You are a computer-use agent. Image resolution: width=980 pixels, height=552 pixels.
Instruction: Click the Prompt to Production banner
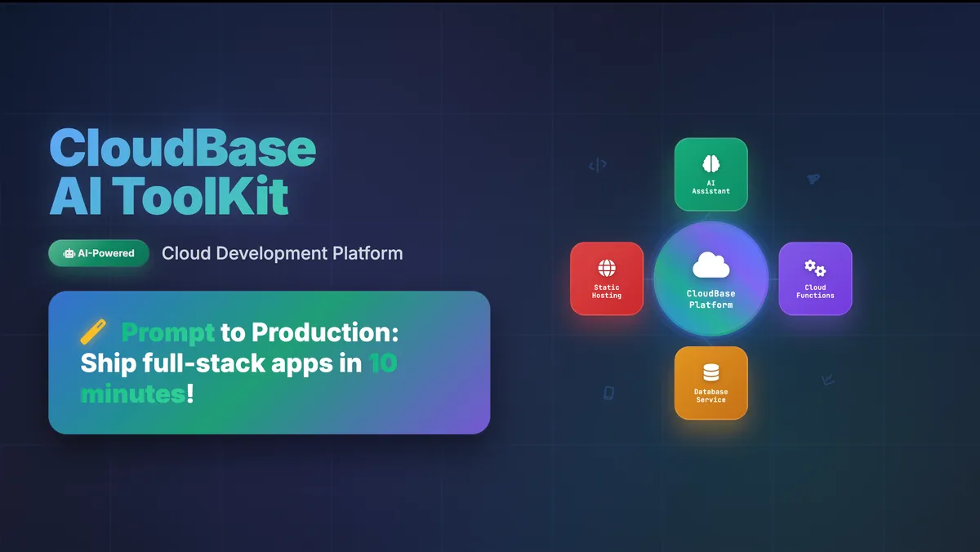(x=269, y=363)
